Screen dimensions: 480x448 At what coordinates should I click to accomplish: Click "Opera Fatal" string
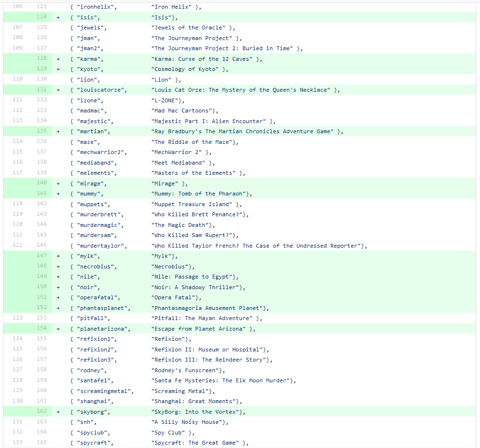(173, 298)
